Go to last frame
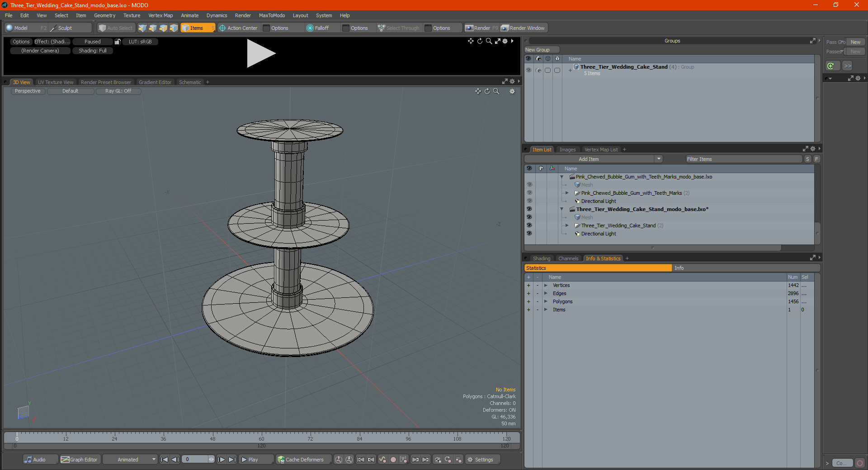 [232, 460]
